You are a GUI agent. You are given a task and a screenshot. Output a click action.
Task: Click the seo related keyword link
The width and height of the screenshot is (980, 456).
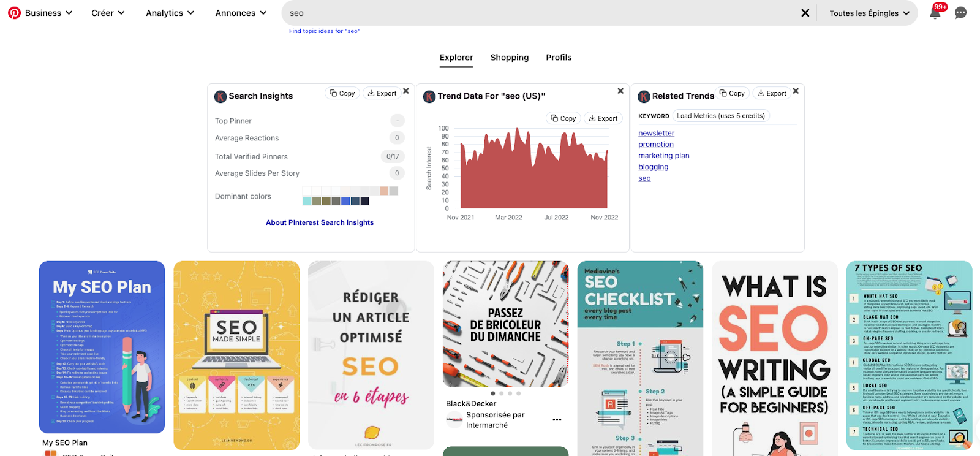pyautogui.click(x=644, y=178)
